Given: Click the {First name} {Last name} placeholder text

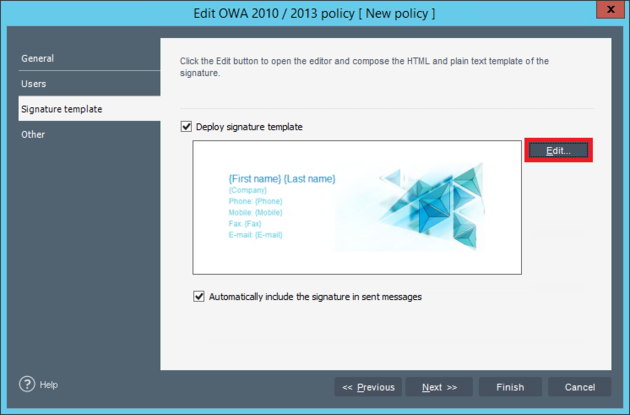Looking at the screenshot, I should (x=282, y=178).
